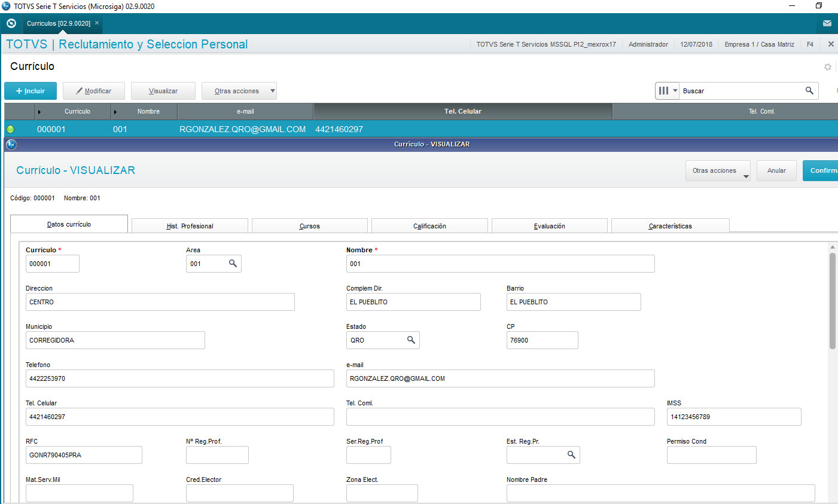Click the form's vertical scrollbar thumb

point(833,301)
